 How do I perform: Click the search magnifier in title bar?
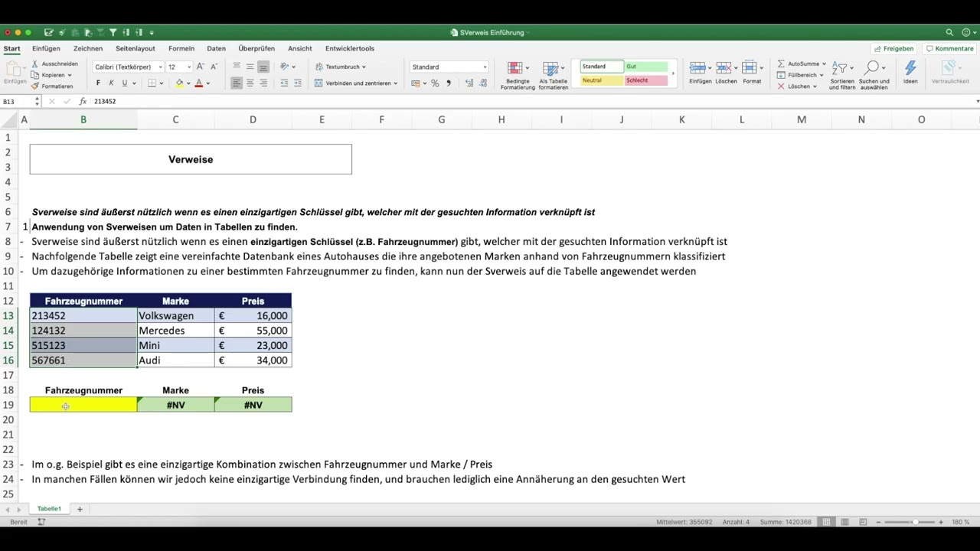949,33
